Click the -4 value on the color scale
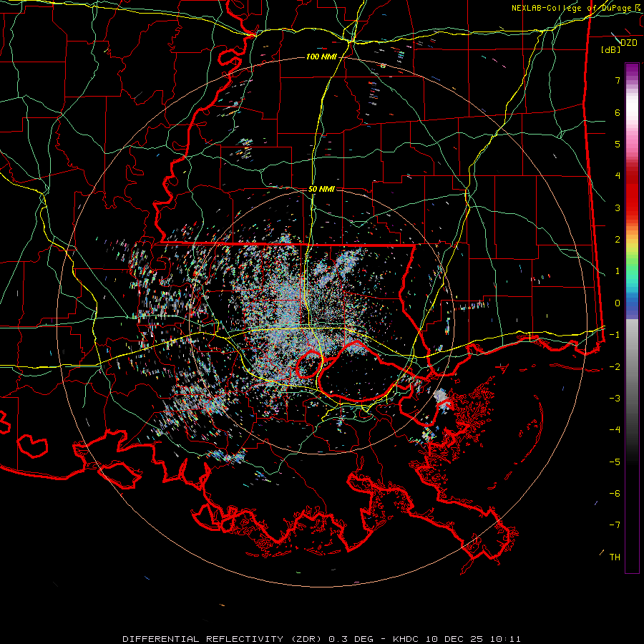Viewport: 644px width, 644px height. tap(615, 430)
